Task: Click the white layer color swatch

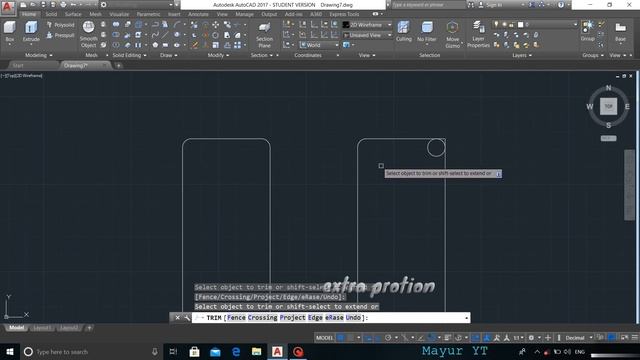Action: [x=520, y=24]
